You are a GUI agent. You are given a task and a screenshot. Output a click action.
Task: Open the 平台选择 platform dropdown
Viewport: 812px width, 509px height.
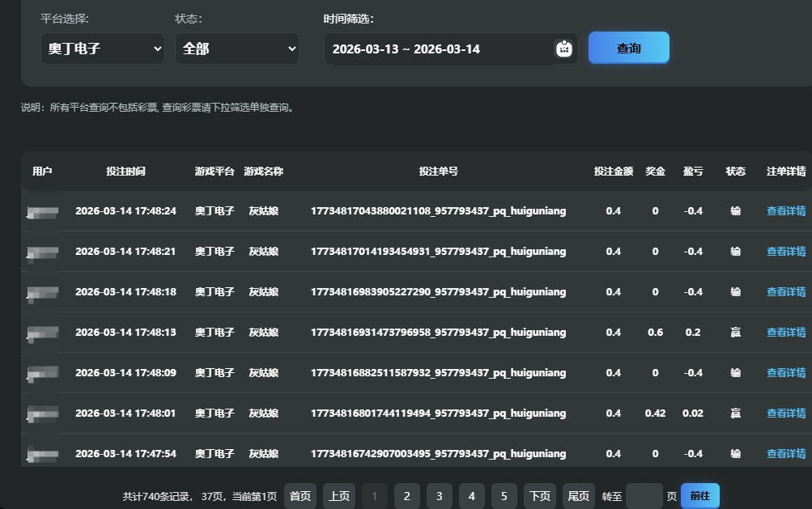point(102,48)
